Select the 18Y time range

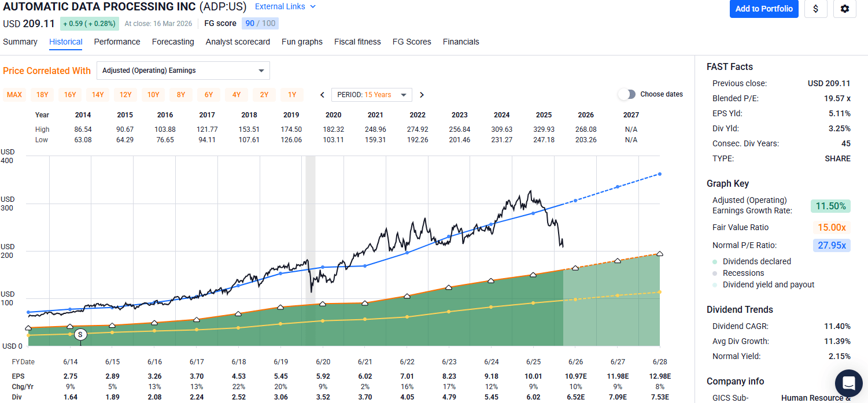(x=42, y=95)
